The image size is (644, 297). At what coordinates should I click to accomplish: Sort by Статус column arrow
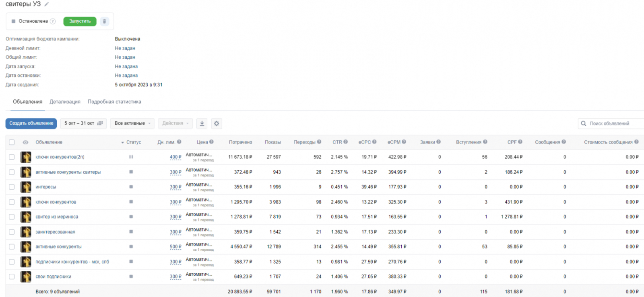pos(122,143)
